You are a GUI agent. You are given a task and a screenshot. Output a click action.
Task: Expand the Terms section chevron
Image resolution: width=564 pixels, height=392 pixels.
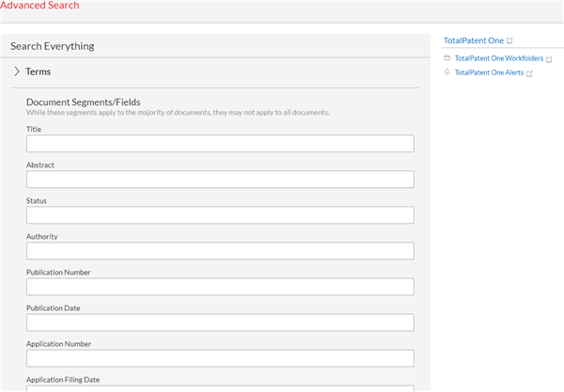(x=17, y=71)
